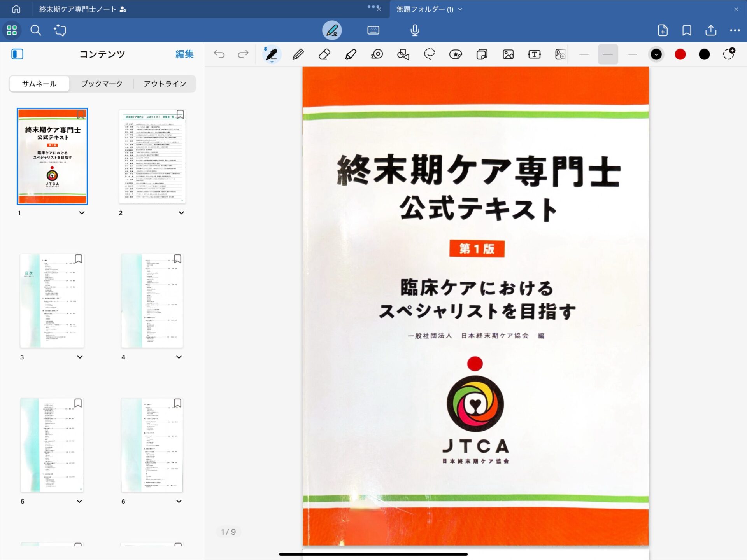747x560 pixels.
Task: Pick the selected black color with chevron
Action: click(656, 54)
